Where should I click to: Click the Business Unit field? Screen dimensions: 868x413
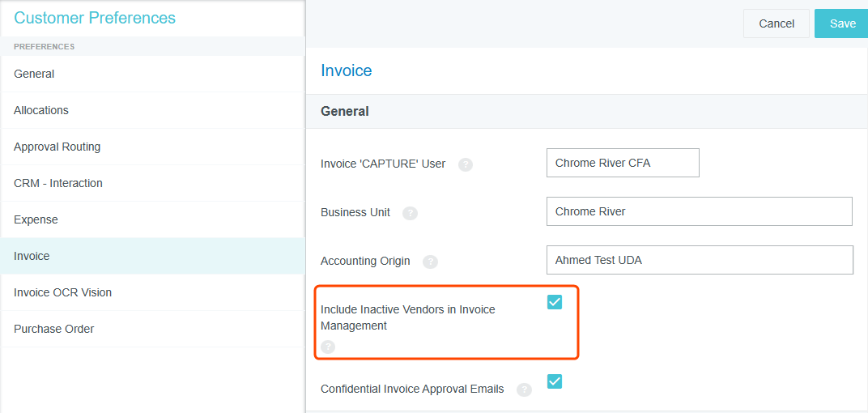[699, 211]
